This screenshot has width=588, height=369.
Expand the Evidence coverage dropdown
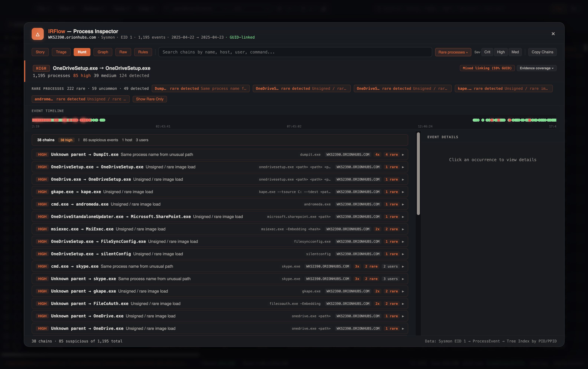click(x=537, y=68)
